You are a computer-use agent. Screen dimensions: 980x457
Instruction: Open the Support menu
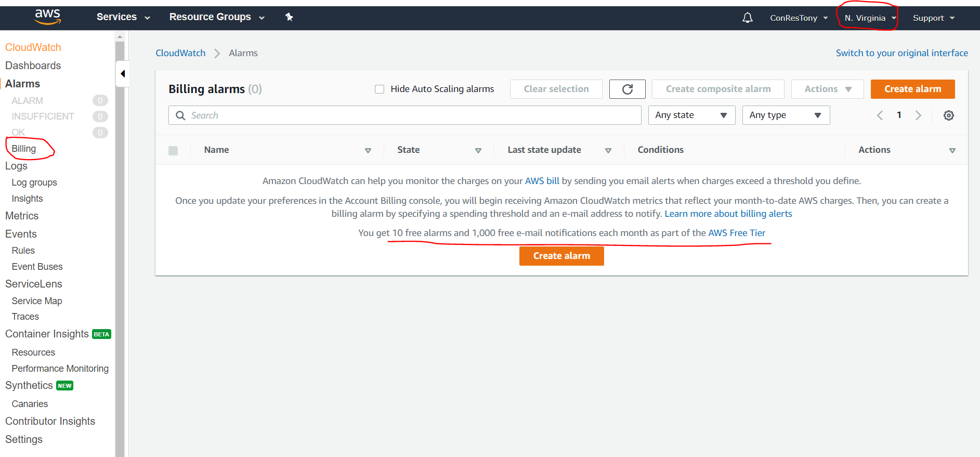point(934,18)
